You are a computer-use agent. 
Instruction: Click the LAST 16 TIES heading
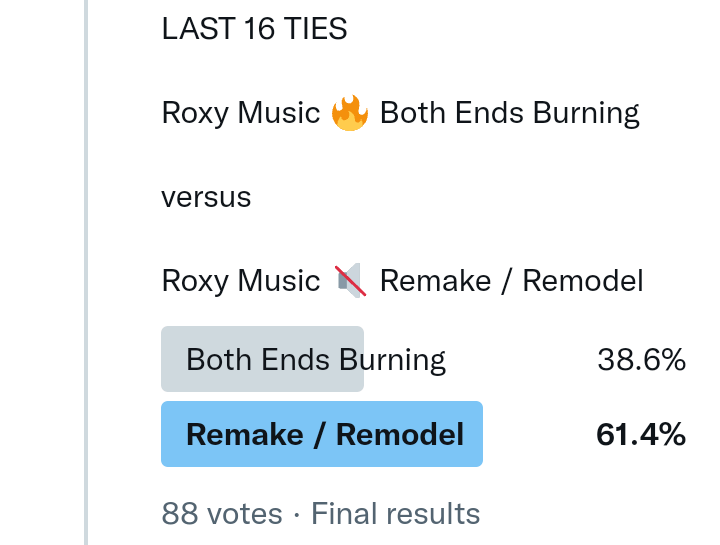[x=254, y=29]
